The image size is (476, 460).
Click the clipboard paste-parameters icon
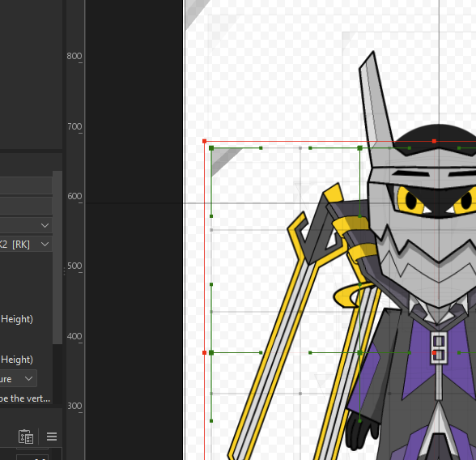[x=26, y=437]
